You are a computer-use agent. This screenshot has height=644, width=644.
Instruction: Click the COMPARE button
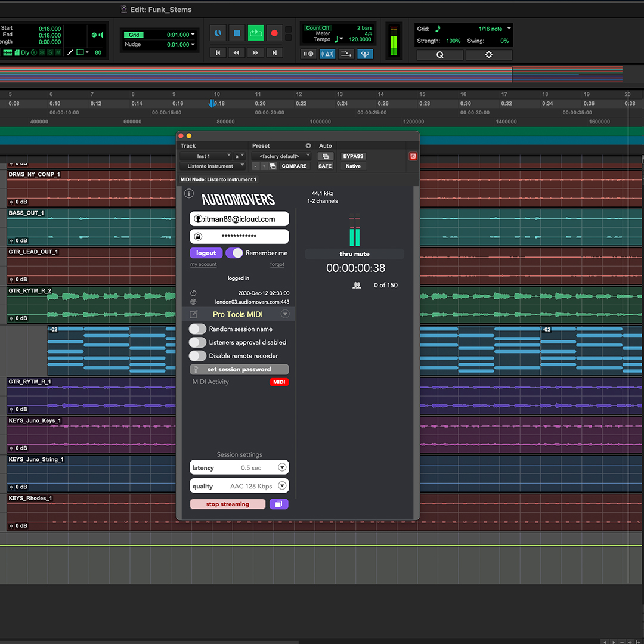[x=294, y=166]
